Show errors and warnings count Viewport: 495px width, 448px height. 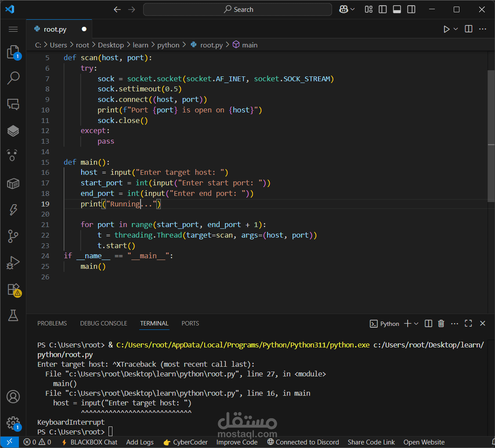[37, 442]
